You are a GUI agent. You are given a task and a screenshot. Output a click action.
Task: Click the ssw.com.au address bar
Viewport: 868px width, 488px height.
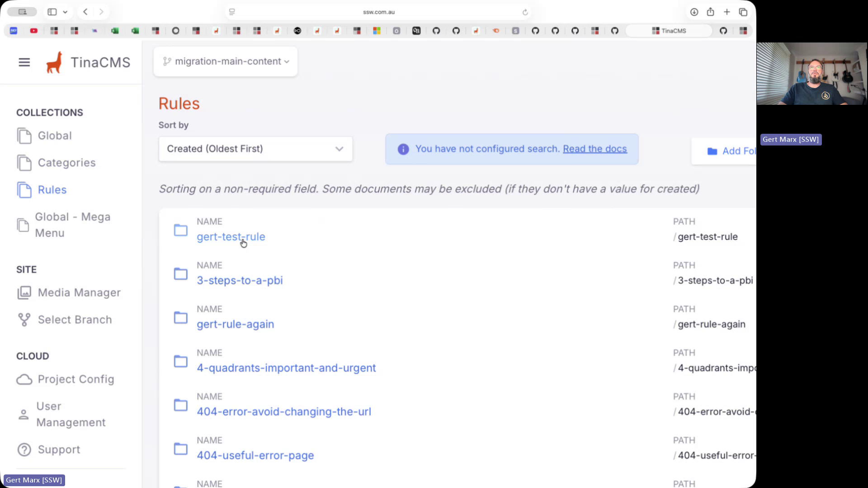(x=378, y=12)
